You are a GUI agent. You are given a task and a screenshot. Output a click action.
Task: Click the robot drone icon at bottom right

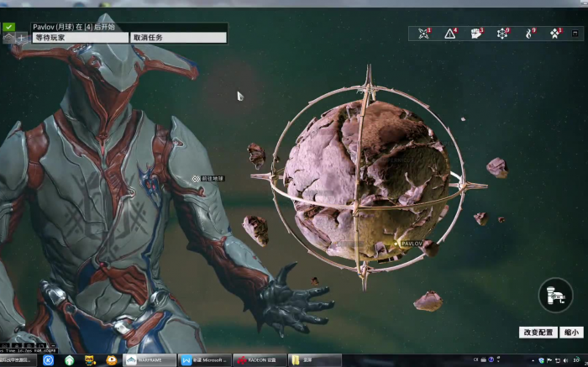click(555, 296)
